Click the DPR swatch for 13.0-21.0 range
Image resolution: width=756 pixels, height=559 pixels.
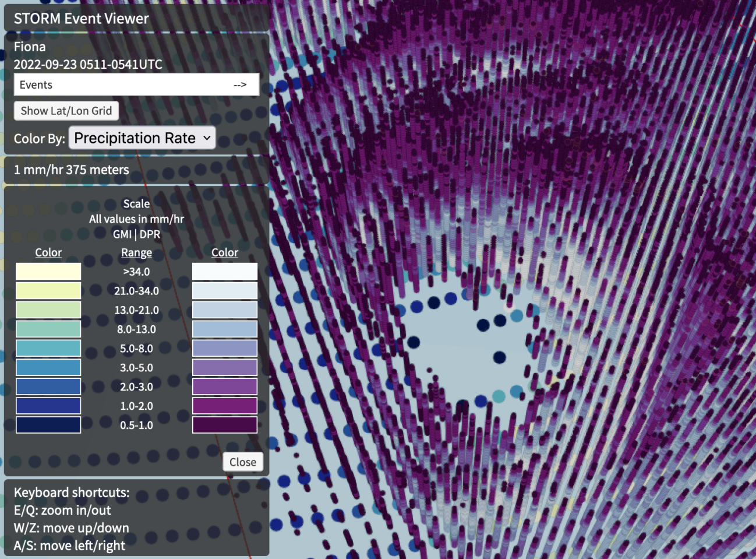225,310
